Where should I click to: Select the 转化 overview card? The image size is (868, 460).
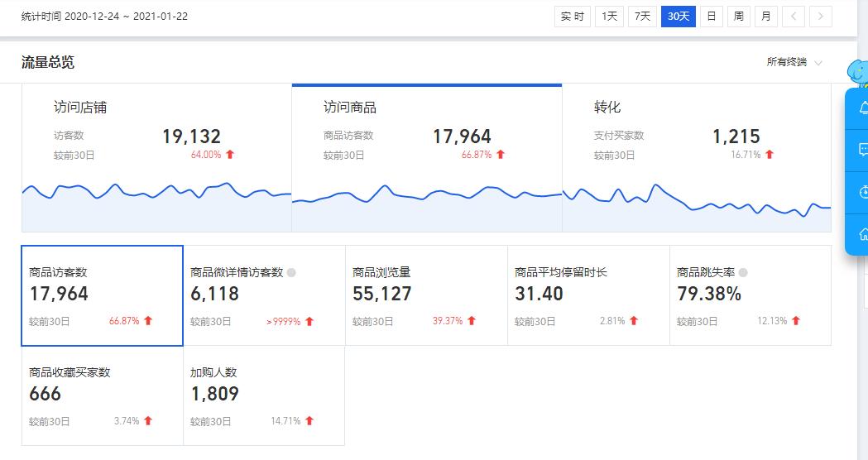(697, 132)
